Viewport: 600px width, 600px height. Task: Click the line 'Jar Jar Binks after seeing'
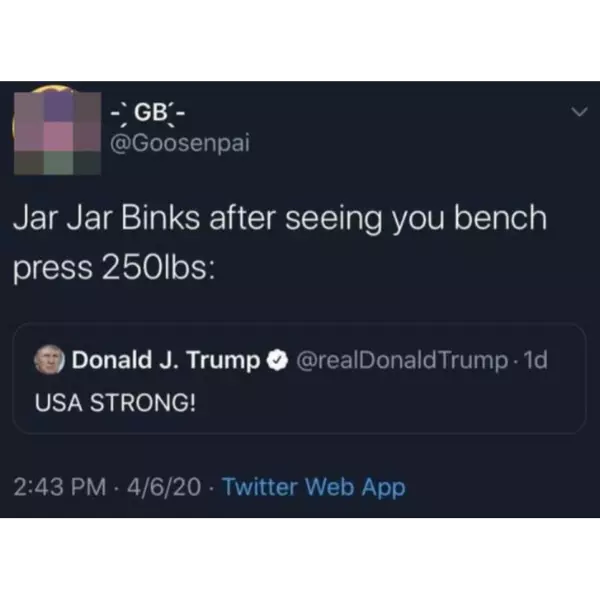point(197,219)
